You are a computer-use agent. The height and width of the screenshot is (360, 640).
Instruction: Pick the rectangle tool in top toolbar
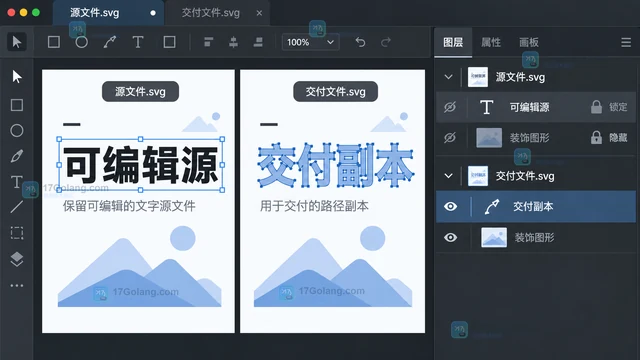(x=53, y=42)
